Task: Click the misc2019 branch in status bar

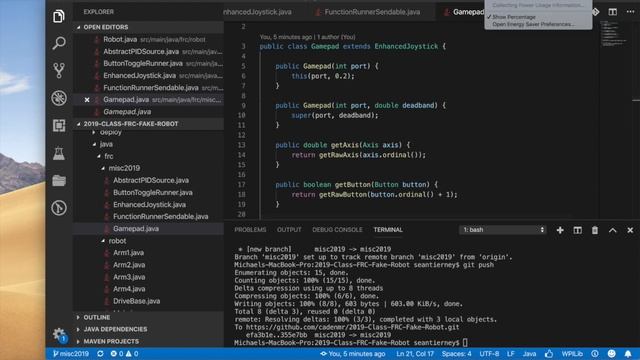Action: (71, 354)
